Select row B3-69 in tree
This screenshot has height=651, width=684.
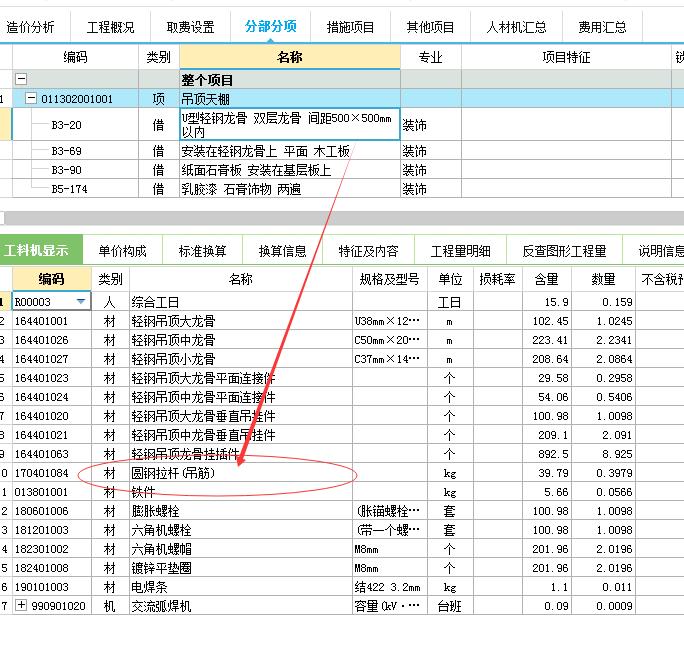click(66, 151)
